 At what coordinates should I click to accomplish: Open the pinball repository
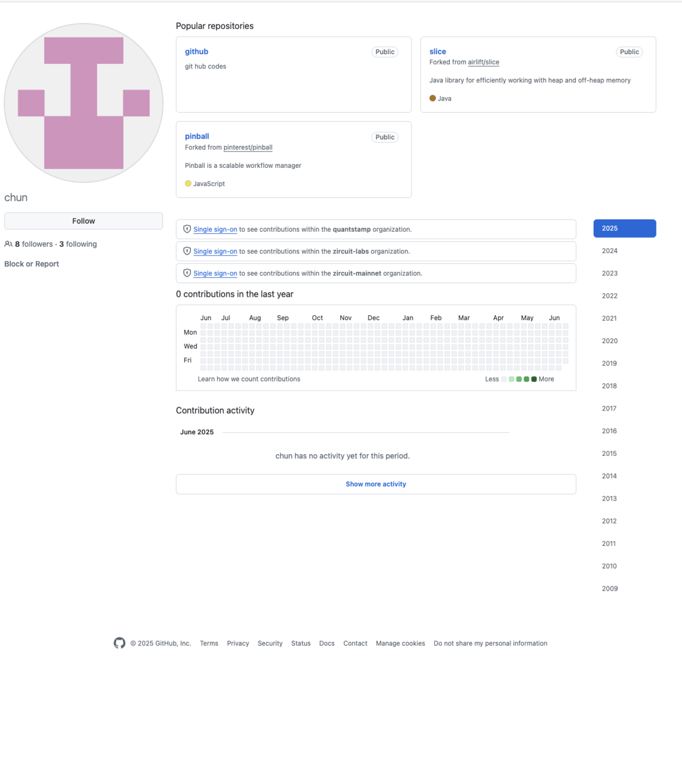pos(197,136)
